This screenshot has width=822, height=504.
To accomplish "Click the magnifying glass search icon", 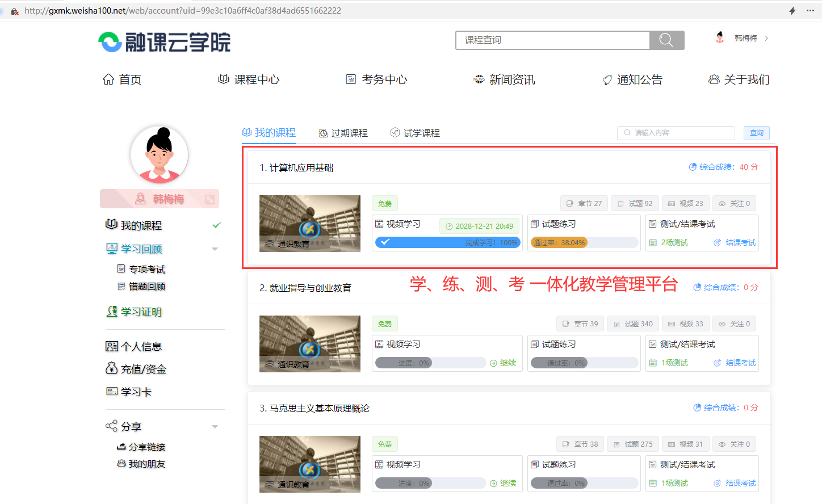I will tap(666, 40).
